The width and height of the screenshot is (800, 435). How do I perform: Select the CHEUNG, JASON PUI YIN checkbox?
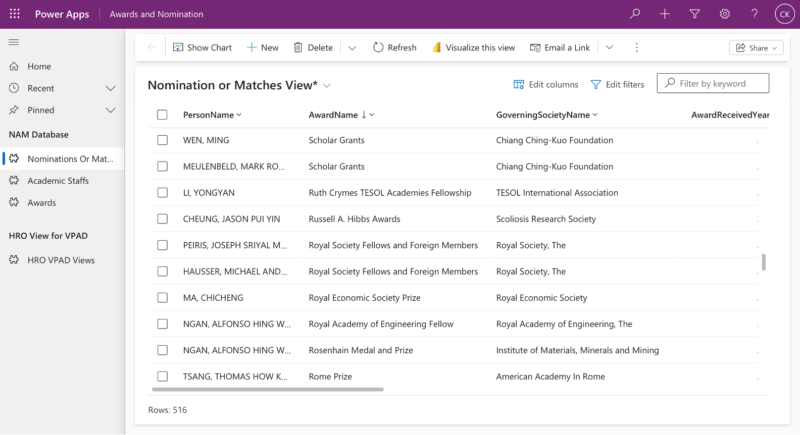tap(162, 219)
